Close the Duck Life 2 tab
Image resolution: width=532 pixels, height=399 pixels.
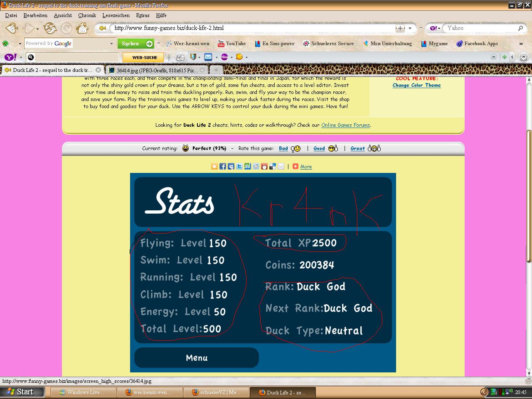pos(98,70)
